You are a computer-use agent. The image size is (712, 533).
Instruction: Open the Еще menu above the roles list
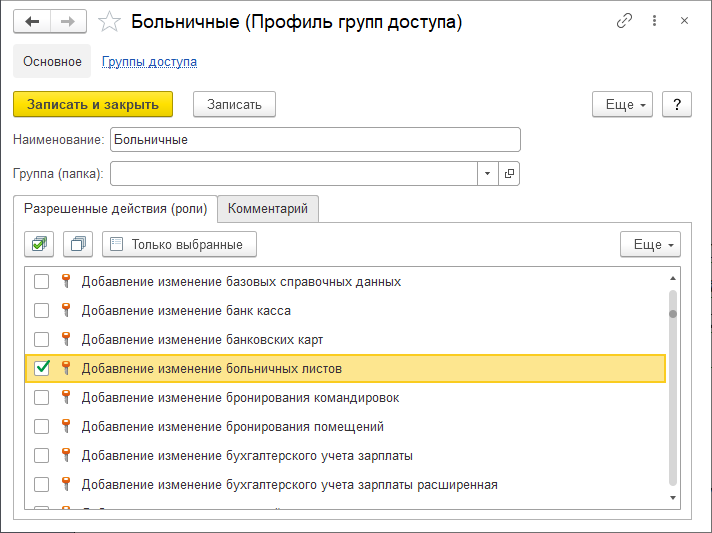650,244
